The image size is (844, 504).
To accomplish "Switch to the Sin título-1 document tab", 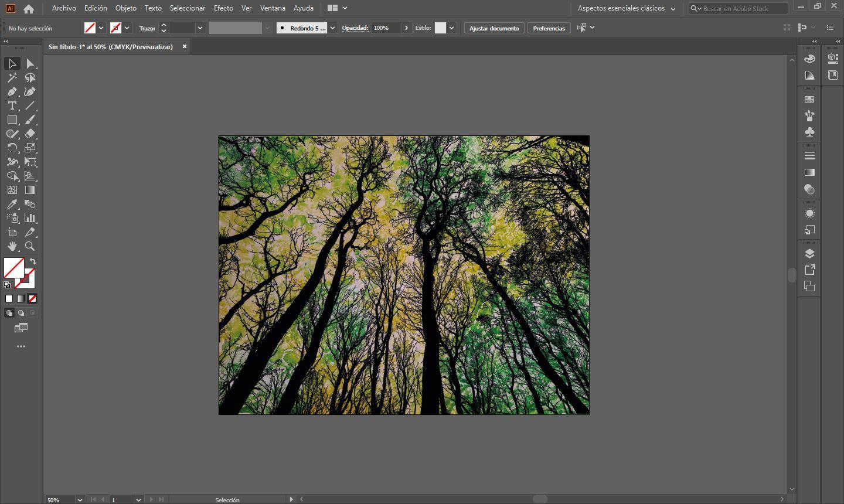I will coord(111,47).
